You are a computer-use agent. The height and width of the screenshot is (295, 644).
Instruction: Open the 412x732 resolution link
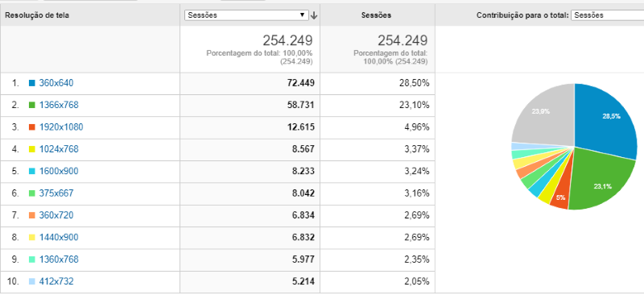56,282
